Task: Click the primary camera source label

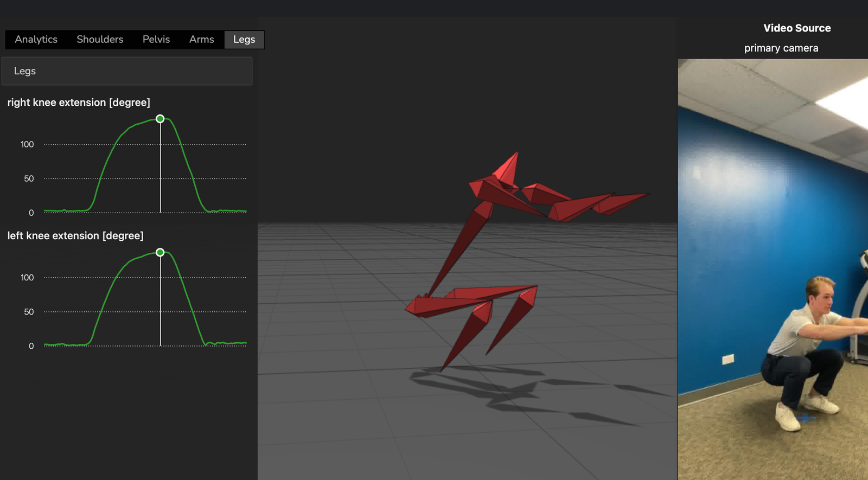Action: (781, 48)
